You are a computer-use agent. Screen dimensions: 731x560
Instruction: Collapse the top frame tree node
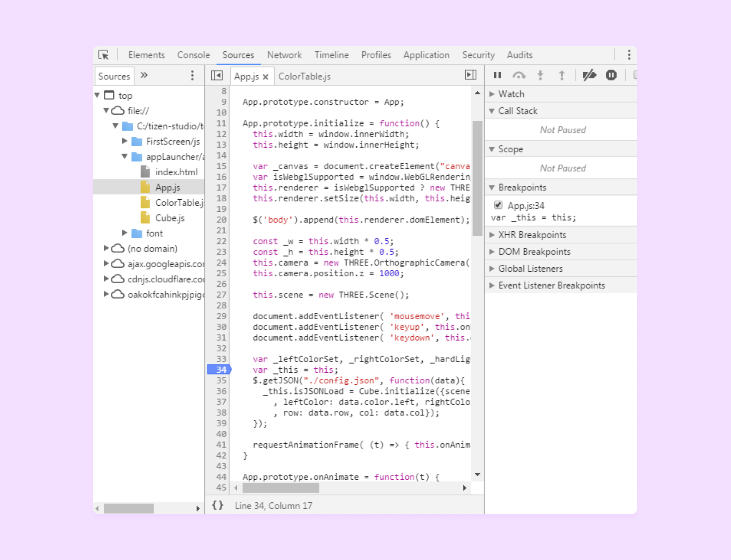pos(97,95)
